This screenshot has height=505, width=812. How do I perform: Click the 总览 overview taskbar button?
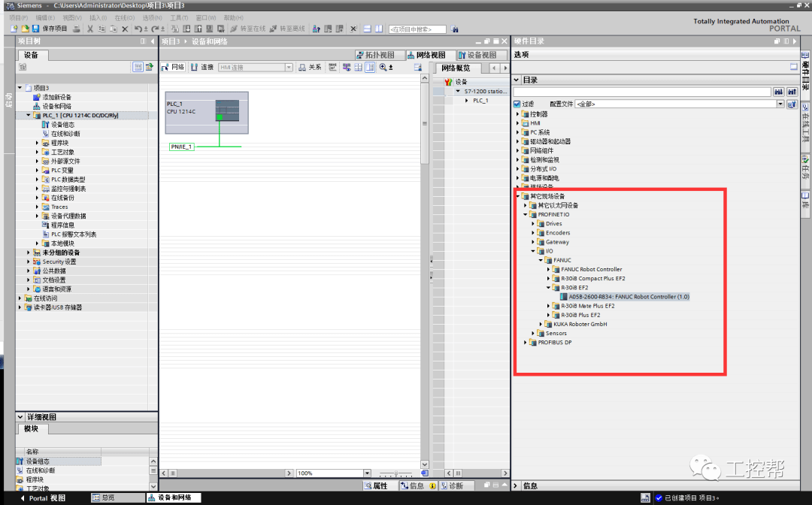[117, 497]
